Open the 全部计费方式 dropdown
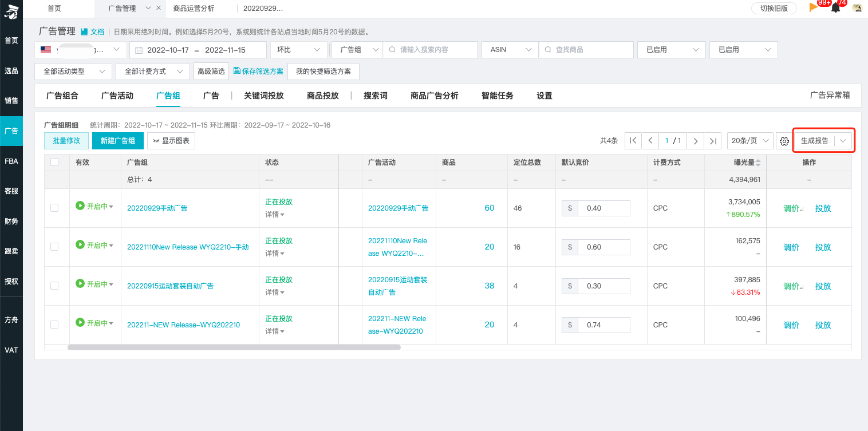The image size is (868, 431). (153, 72)
